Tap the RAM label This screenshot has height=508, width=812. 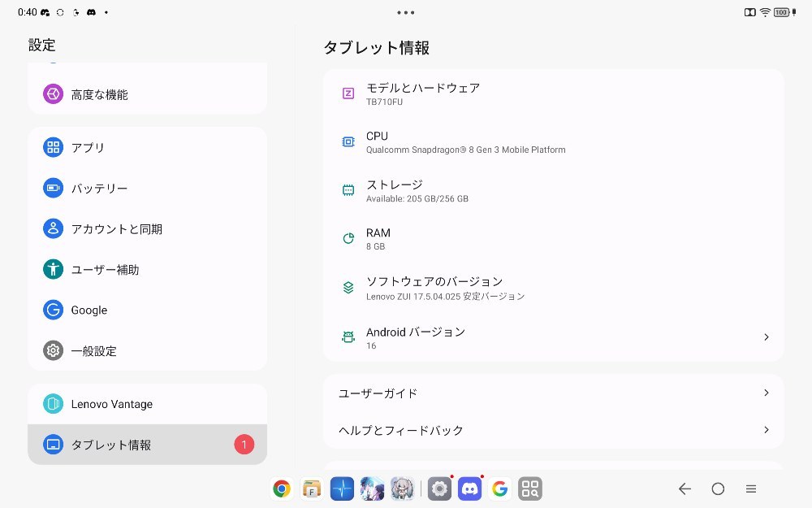[x=378, y=232]
